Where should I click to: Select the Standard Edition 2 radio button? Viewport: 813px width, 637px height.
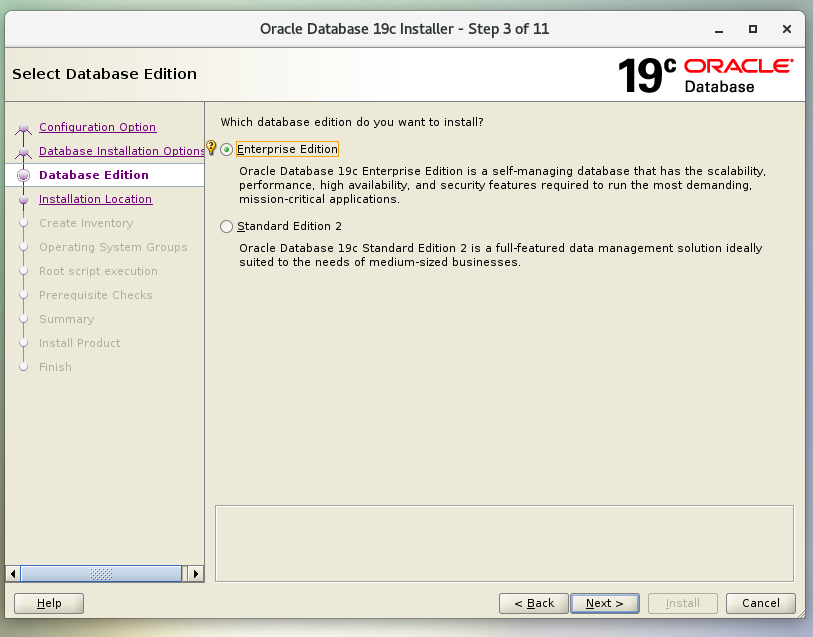[x=227, y=227]
